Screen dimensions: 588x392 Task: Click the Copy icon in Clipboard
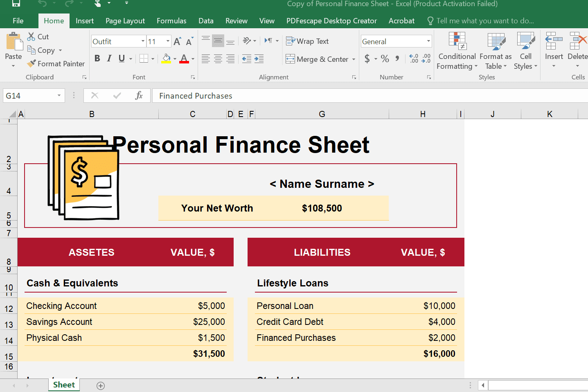click(x=31, y=50)
